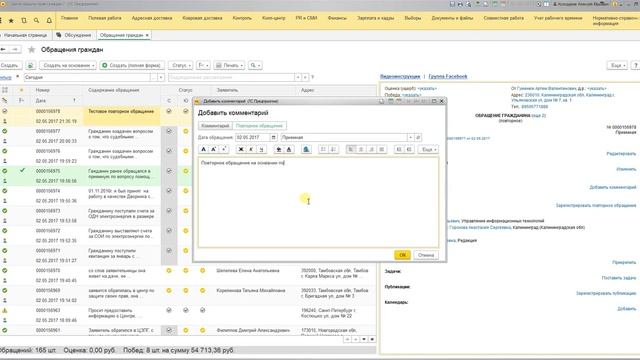
Task: Click the copy icon beside the Создать button
Action: tap(31, 65)
